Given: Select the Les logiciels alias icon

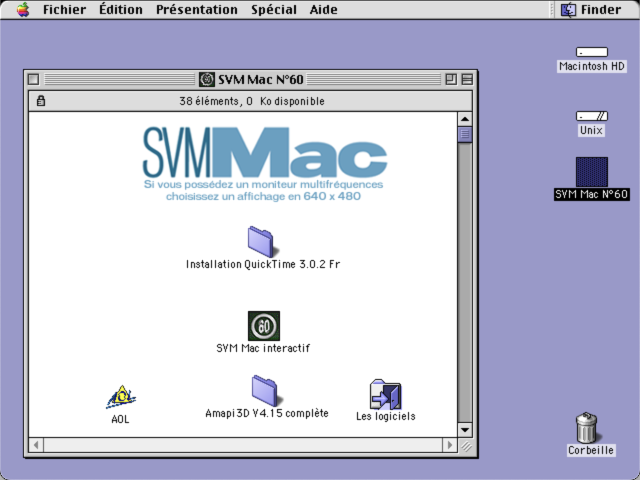Looking at the screenshot, I should 386,394.
